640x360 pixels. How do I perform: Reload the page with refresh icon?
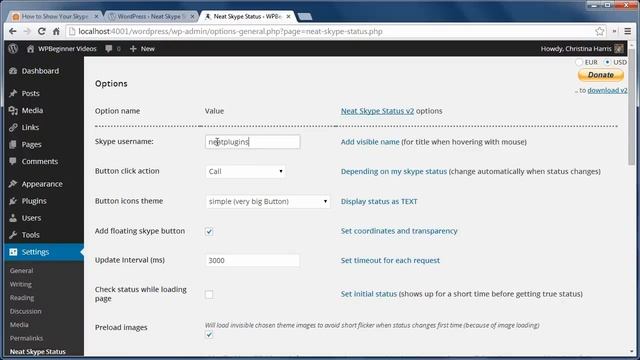42,31
